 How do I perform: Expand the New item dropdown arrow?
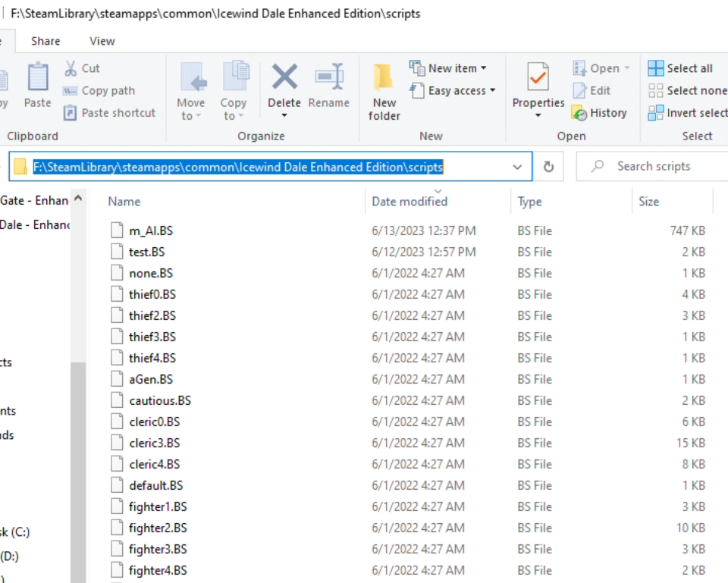(x=483, y=68)
